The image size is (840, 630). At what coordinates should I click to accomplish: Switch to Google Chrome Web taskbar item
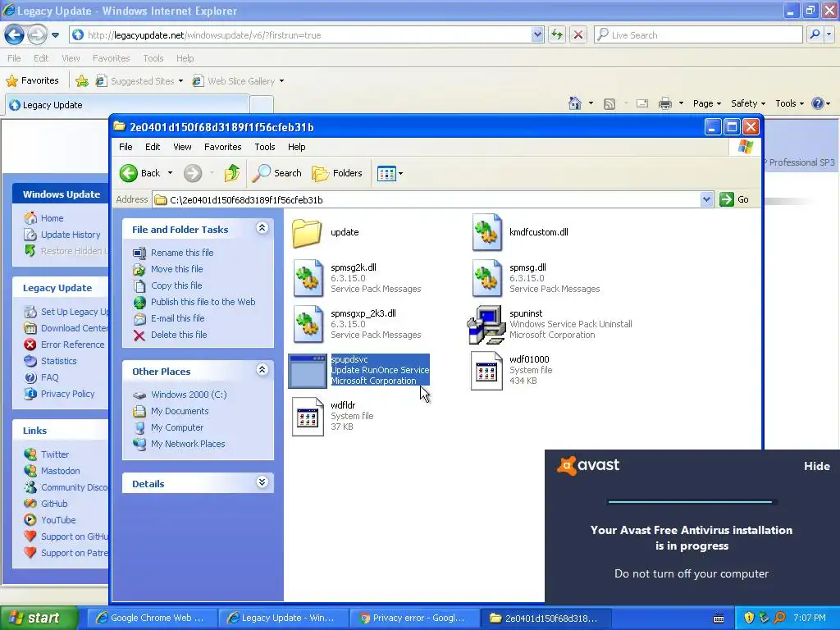(x=152, y=618)
